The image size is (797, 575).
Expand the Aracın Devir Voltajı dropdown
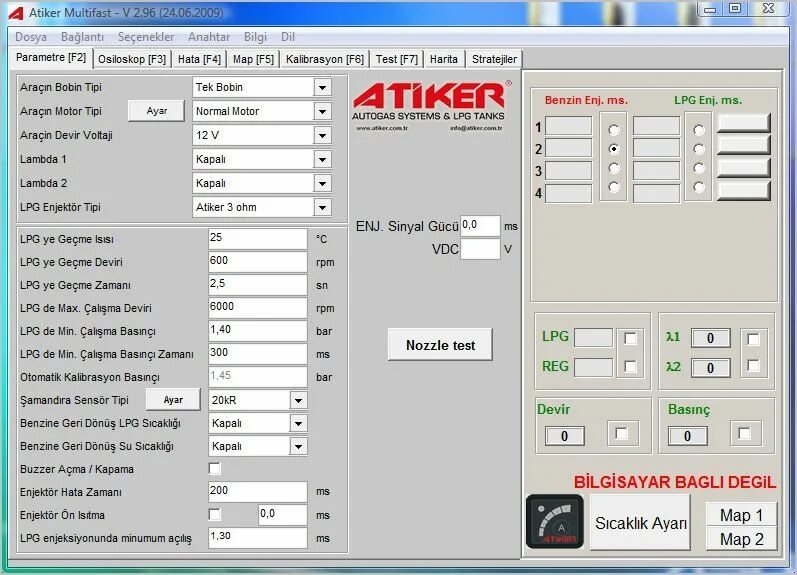(x=322, y=135)
